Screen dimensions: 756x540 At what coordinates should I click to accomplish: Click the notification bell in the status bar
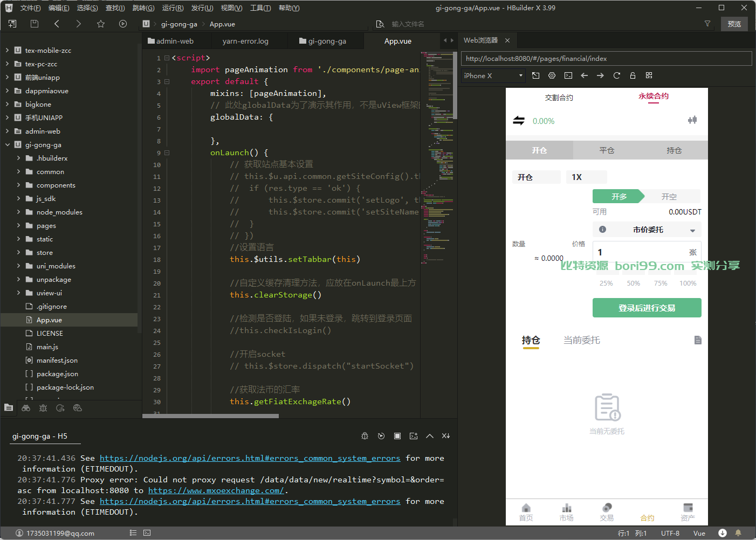738,533
